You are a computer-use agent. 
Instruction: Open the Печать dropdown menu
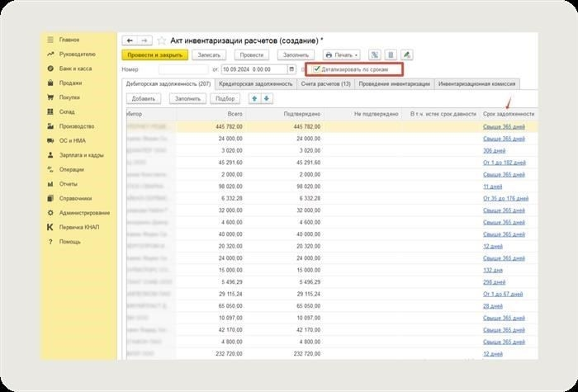click(342, 55)
